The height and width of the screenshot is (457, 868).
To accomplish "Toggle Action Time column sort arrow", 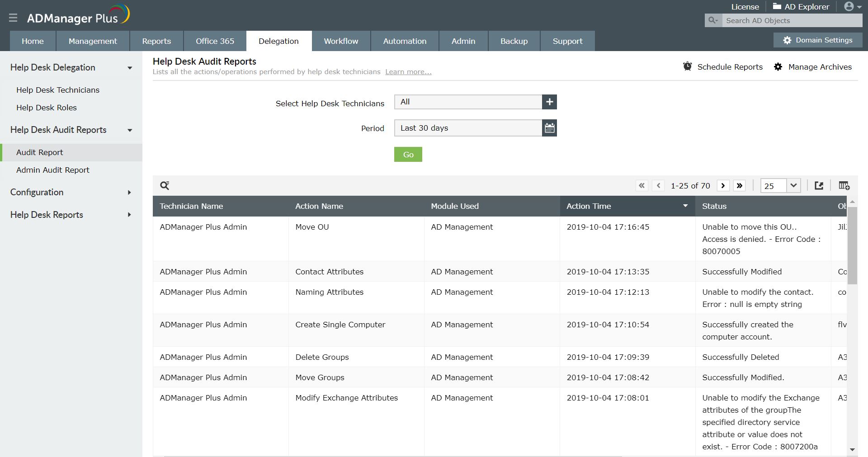I will tap(685, 206).
